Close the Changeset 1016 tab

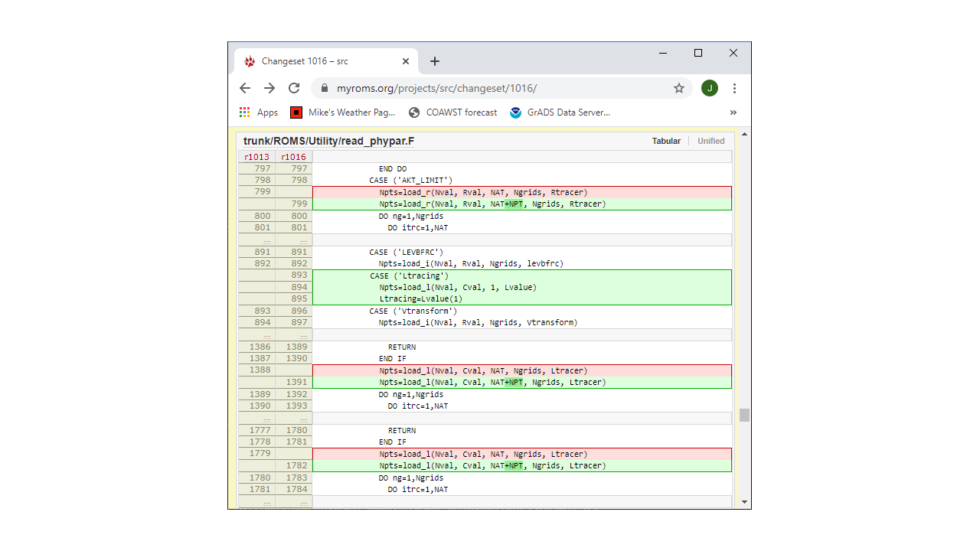(x=406, y=61)
